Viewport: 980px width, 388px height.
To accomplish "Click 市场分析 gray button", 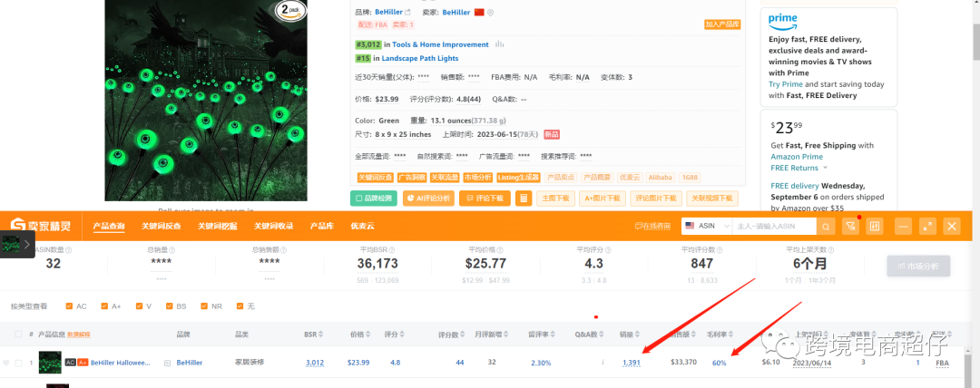I will (x=918, y=266).
